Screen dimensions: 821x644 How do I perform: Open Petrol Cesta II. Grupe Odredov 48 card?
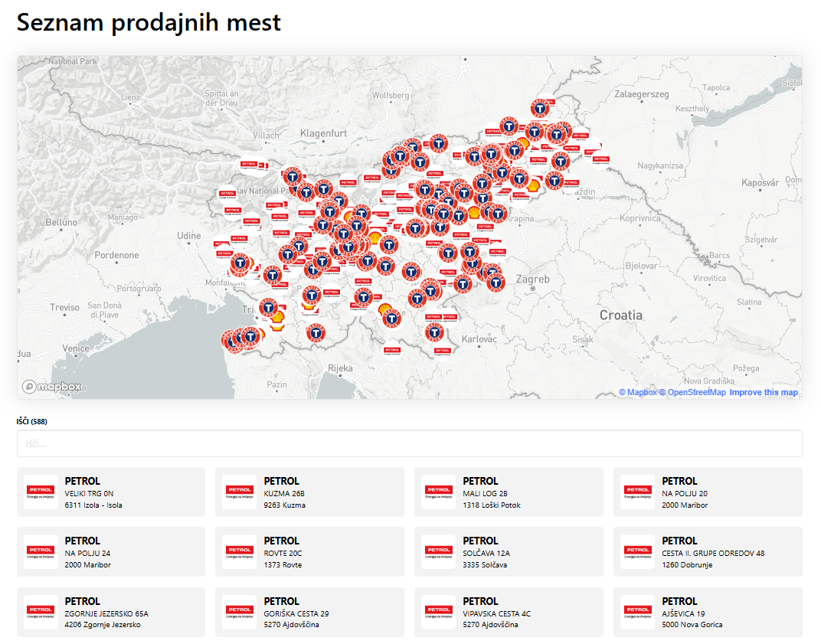(x=708, y=552)
